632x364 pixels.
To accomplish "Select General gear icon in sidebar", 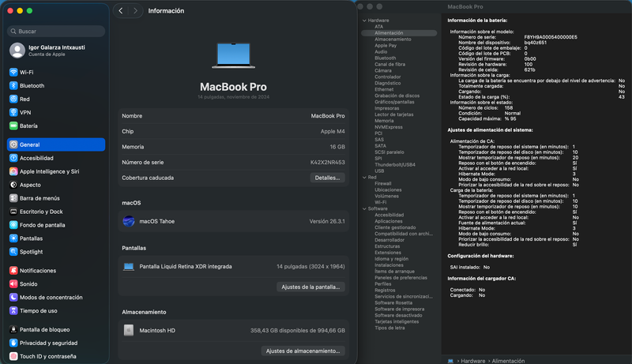I will pos(13,144).
